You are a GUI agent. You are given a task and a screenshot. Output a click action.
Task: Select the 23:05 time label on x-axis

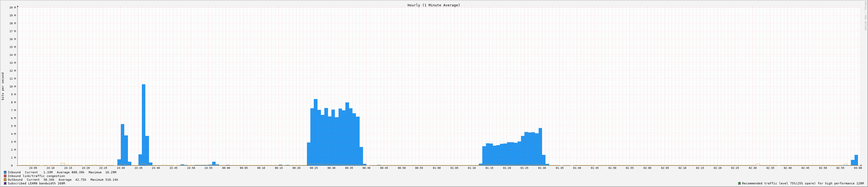click(33, 168)
